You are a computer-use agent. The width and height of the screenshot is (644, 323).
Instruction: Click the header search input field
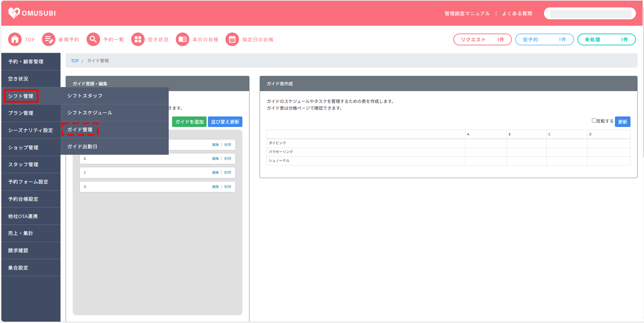tap(590, 14)
